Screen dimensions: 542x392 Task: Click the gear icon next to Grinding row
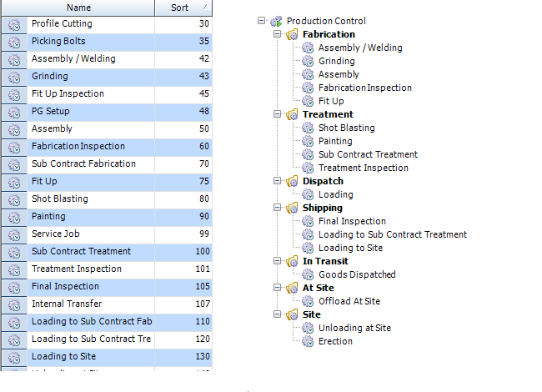tap(13, 77)
